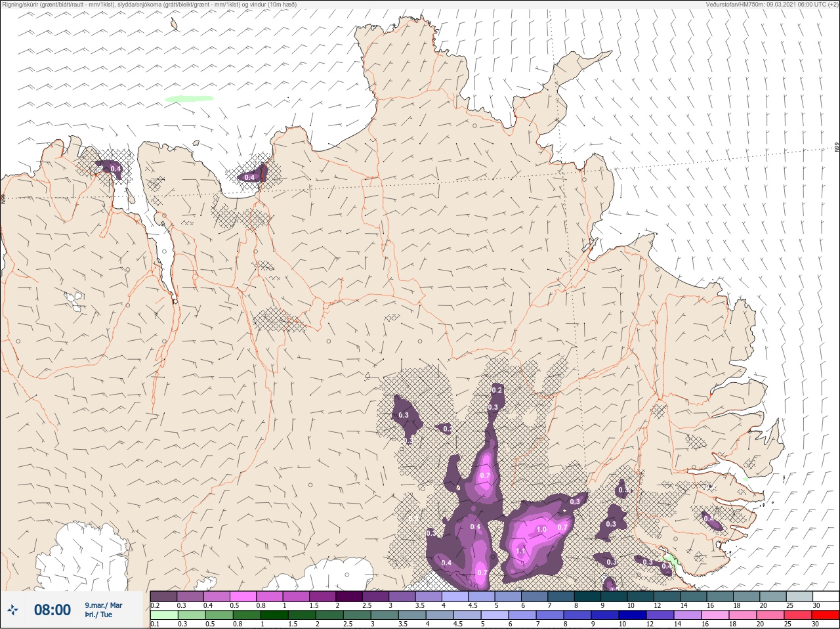Click the 'Veðurstofan/HM750m' model timestamp text
This screenshot has height=629, width=840.
click(x=772, y=5)
